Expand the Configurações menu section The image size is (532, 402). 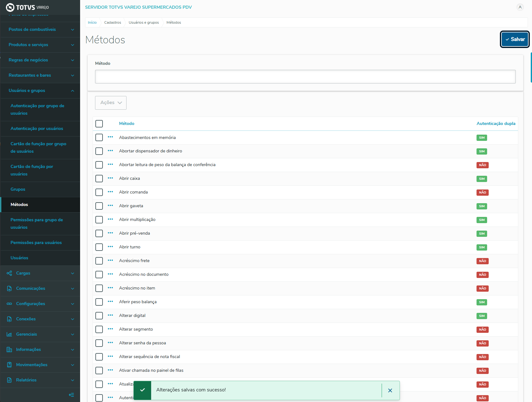point(40,304)
